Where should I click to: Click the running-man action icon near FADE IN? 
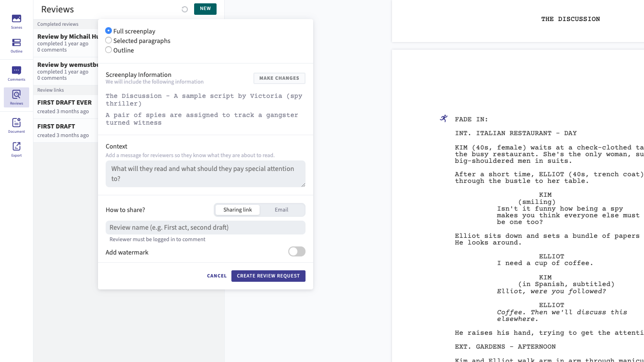443,118
